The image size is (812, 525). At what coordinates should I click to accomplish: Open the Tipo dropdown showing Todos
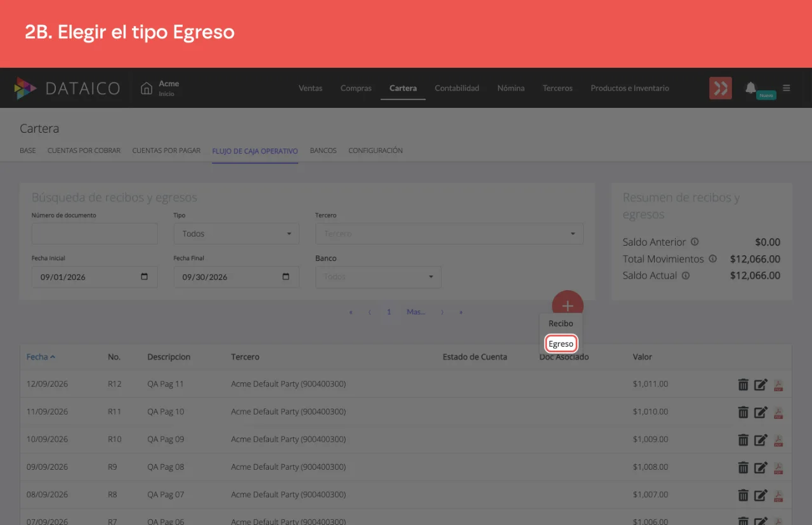point(236,234)
